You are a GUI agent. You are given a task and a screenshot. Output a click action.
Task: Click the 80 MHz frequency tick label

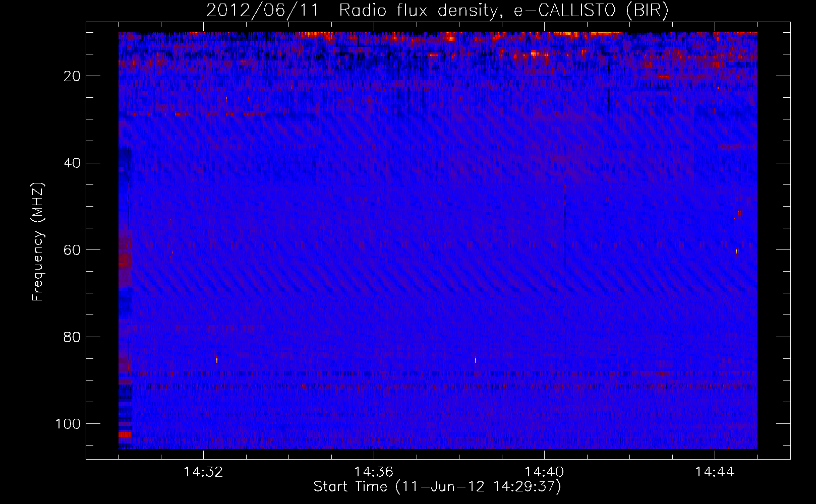(72, 337)
